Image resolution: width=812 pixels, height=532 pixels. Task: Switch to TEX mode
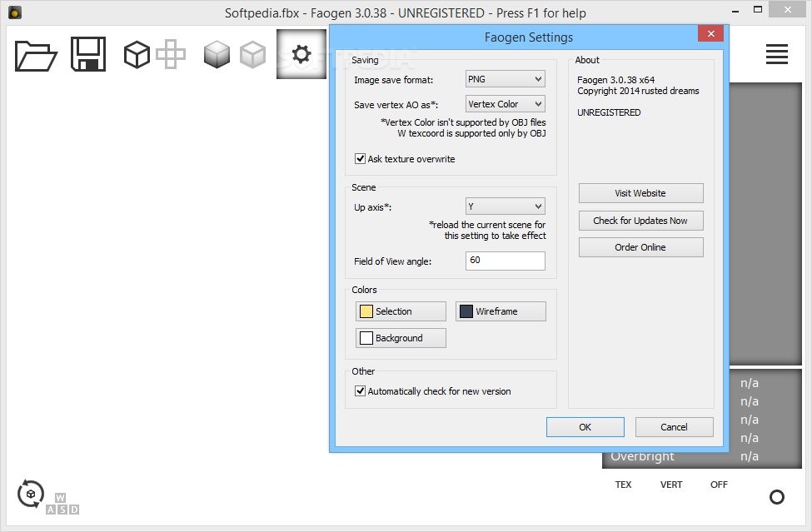pos(623,485)
